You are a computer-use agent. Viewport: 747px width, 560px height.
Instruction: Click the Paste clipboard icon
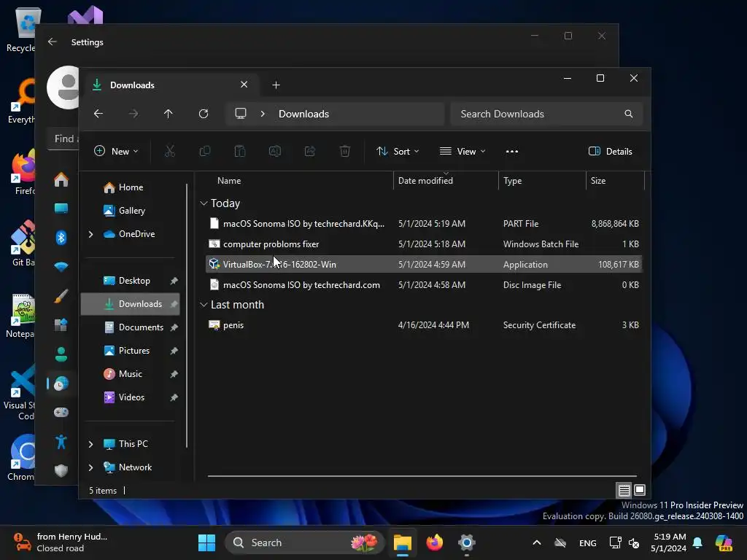tap(239, 152)
